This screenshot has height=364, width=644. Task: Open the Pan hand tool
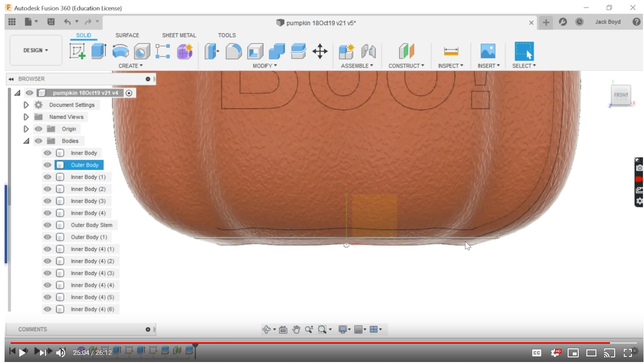pyautogui.click(x=296, y=330)
